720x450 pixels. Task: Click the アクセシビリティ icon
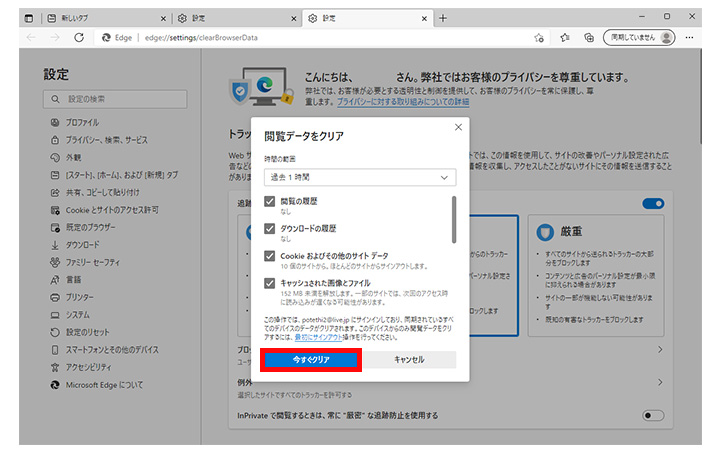[x=55, y=367]
